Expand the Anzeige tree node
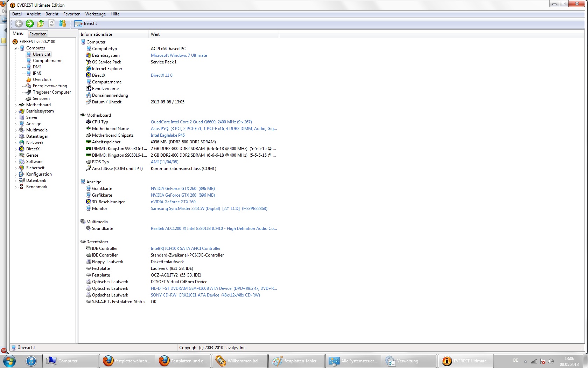Screen dimensions: 588x368 (x=16, y=124)
